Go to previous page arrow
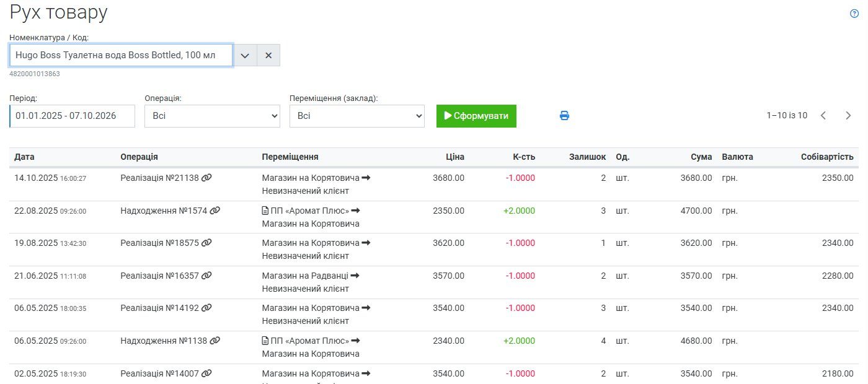The width and height of the screenshot is (868, 384). [x=823, y=115]
